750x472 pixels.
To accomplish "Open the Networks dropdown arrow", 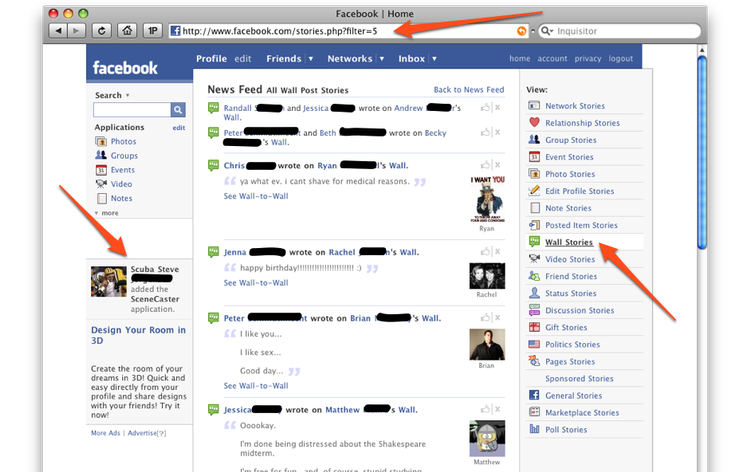I will point(382,59).
